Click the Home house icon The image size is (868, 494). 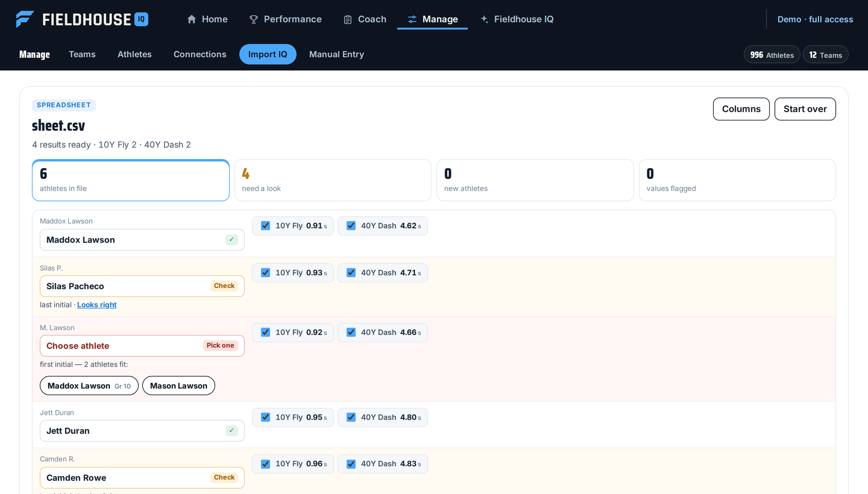pos(191,19)
